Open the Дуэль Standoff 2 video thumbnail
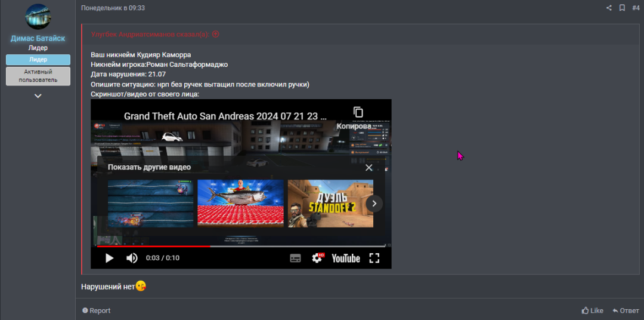The height and width of the screenshot is (320, 644). click(x=330, y=203)
